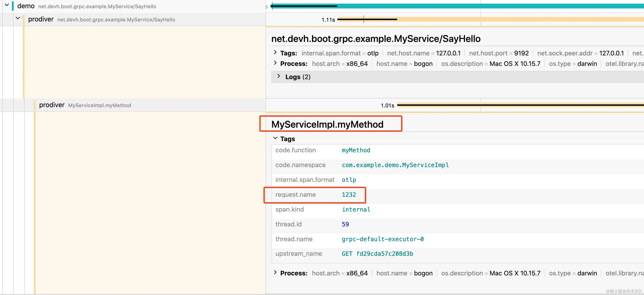Expand Process row under SayHello span
Image resolution: width=644 pixels, height=295 pixels.
tap(275, 63)
